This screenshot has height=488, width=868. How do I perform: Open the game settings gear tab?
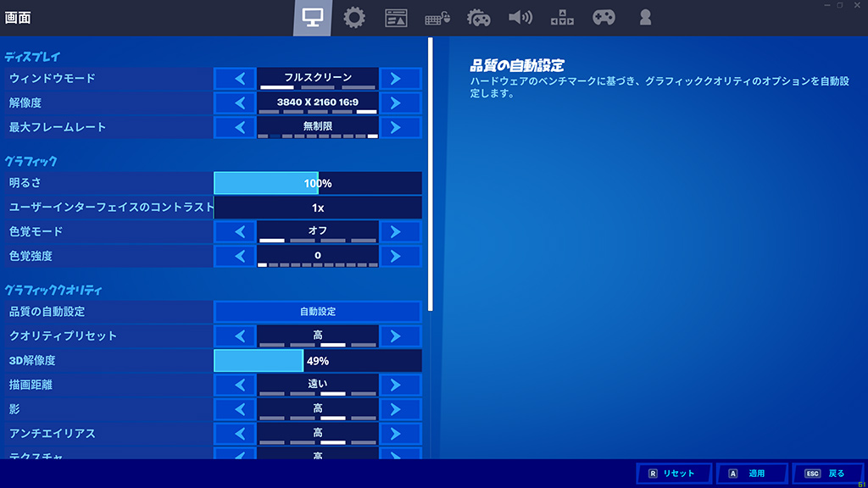click(x=354, y=18)
